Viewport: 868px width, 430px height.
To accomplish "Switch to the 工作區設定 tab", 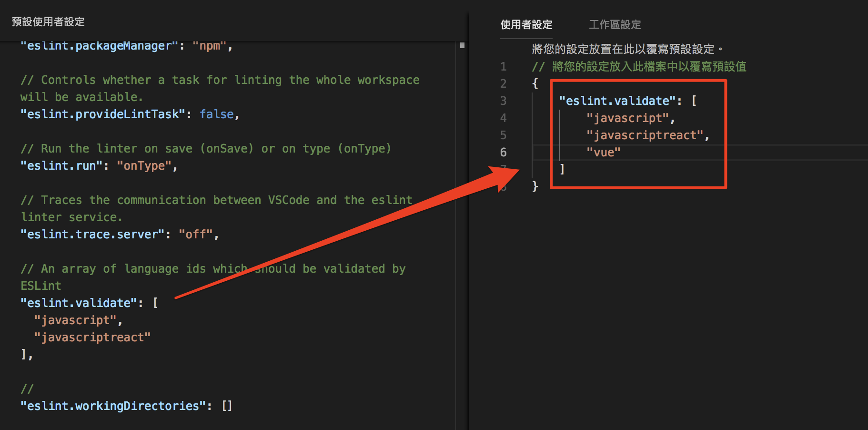I will (x=615, y=24).
